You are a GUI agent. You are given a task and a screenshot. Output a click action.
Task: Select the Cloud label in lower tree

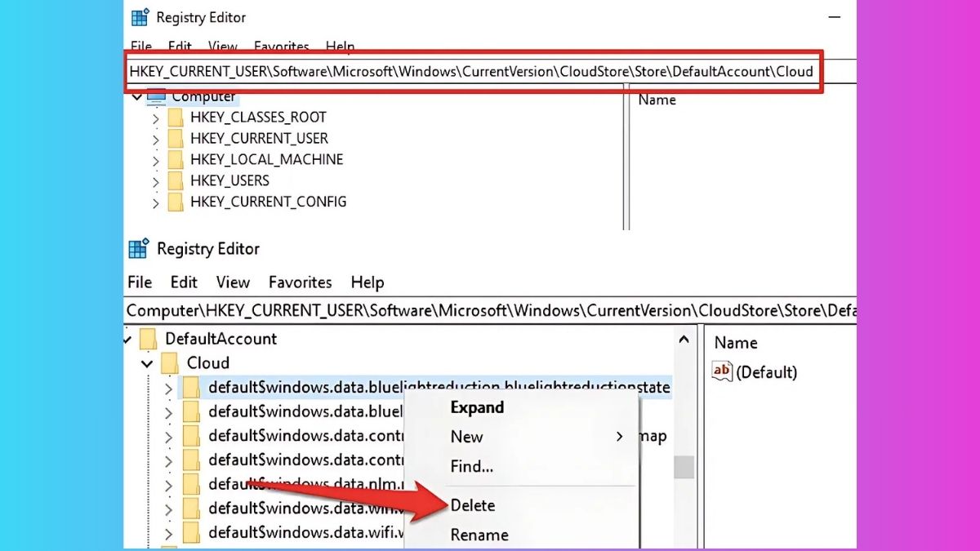[208, 362]
